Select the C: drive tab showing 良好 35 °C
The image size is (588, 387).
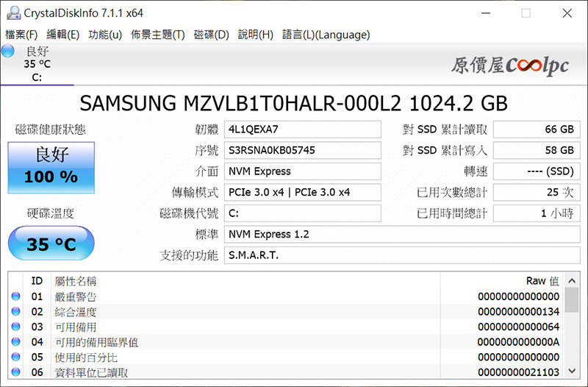tap(37, 64)
